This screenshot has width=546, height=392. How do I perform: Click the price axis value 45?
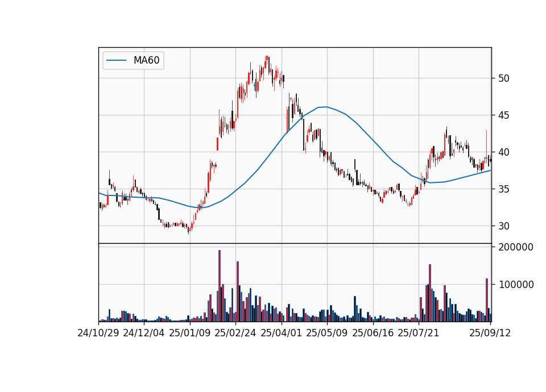click(504, 115)
